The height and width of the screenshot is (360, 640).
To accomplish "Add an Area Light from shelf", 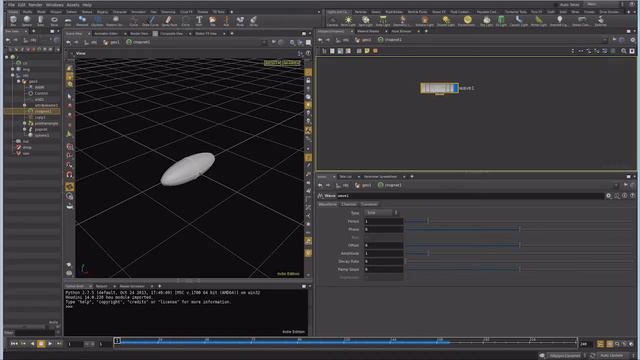I will [x=383, y=21].
